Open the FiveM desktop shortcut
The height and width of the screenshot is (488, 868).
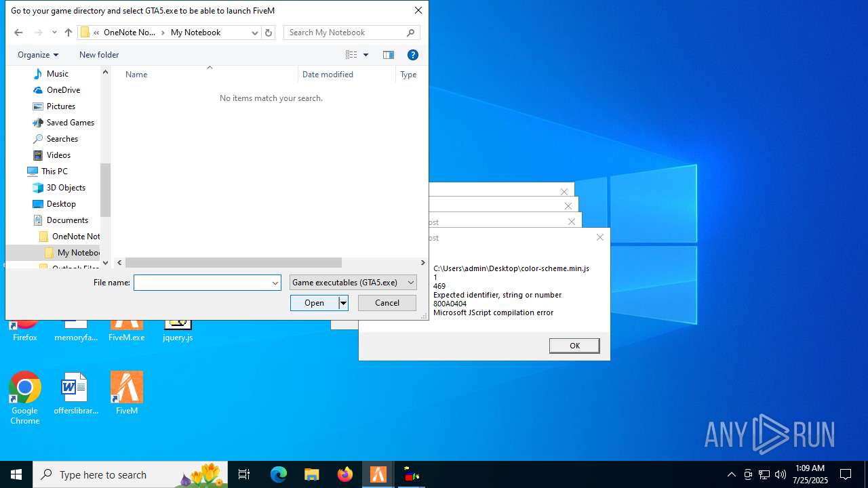(127, 393)
